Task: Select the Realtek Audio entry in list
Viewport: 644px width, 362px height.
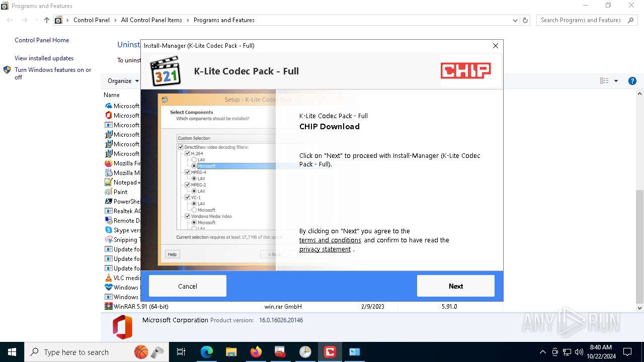Action: [x=122, y=211]
